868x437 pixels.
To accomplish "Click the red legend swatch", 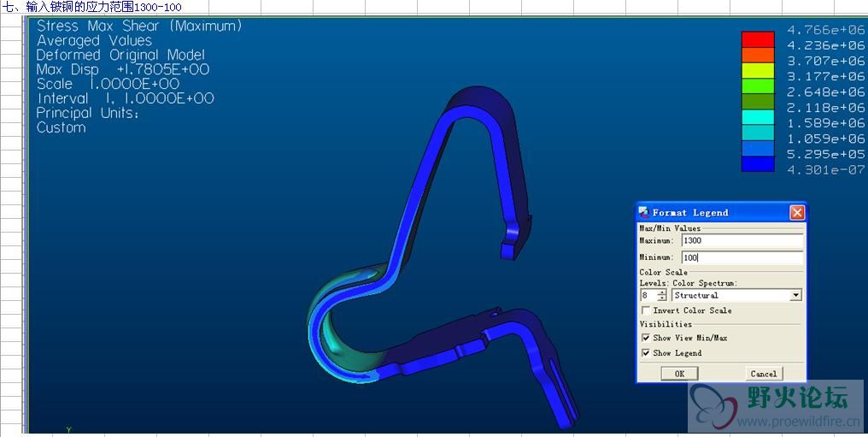I will tap(758, 39).
